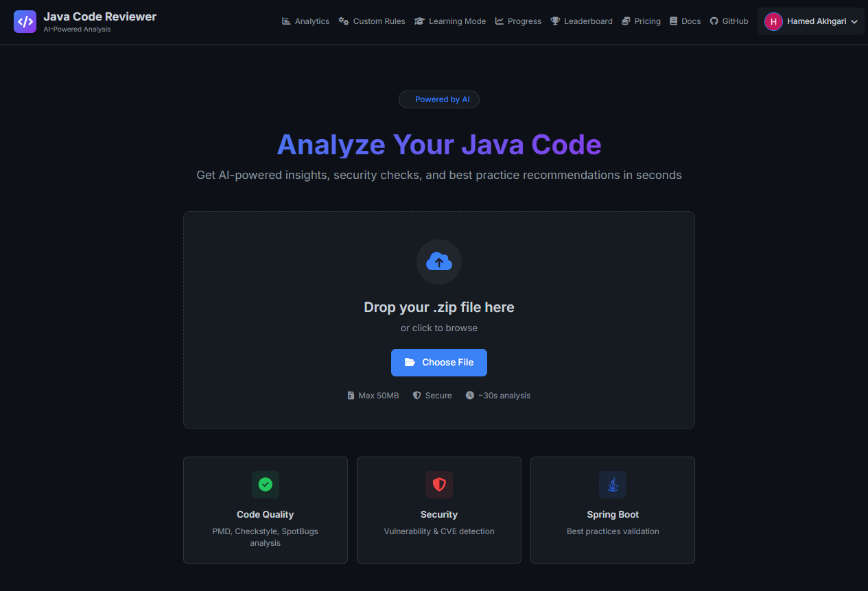
Task: Click the drop your zip file area
Action: [x=438, y=307]
